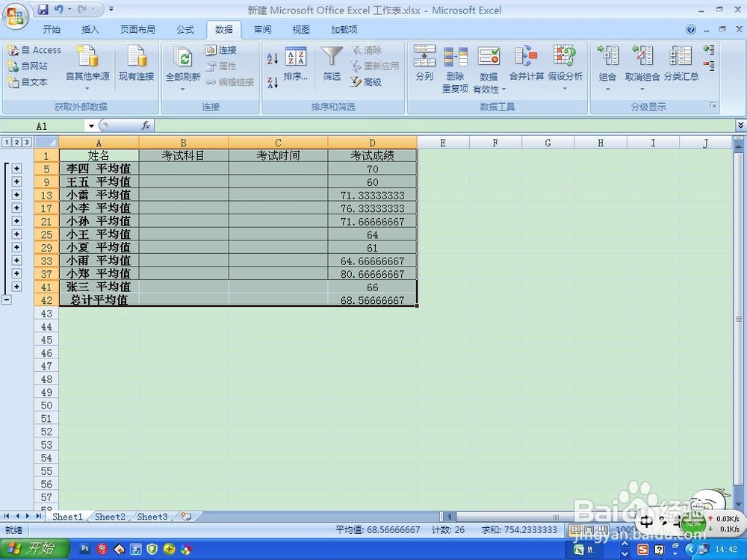Import data from text file
The image size is (747, 560).
click(28, 82)
